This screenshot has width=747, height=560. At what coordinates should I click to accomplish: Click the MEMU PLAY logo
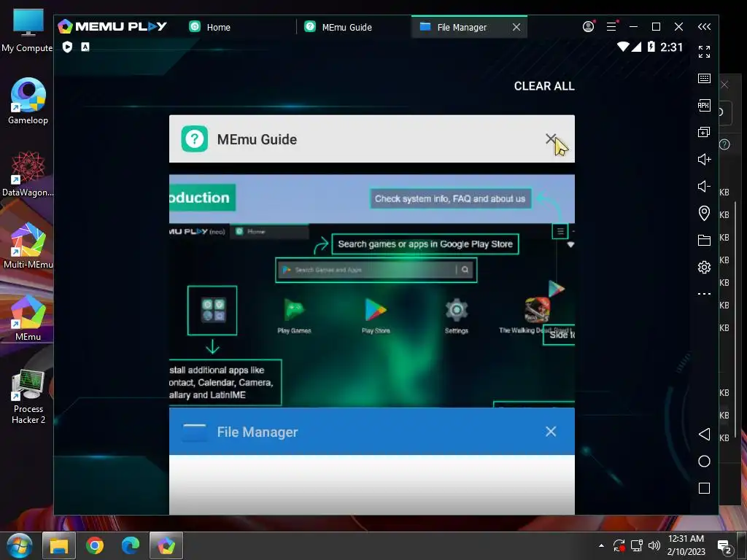click(112, 27)
